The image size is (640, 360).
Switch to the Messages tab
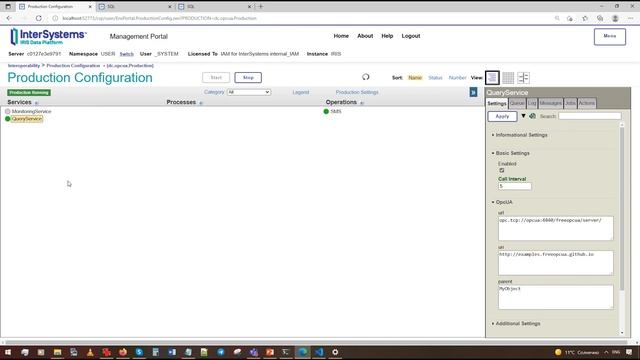551,103
